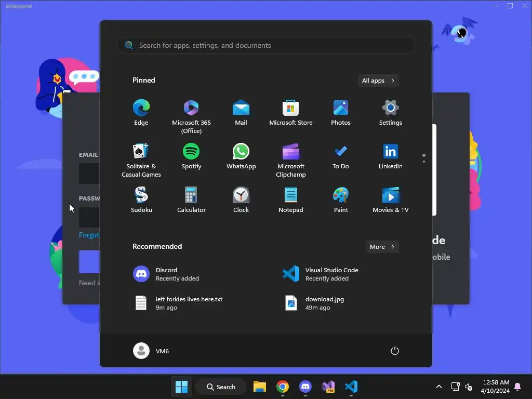
Task: Launch Notepad
Action: 291,201
